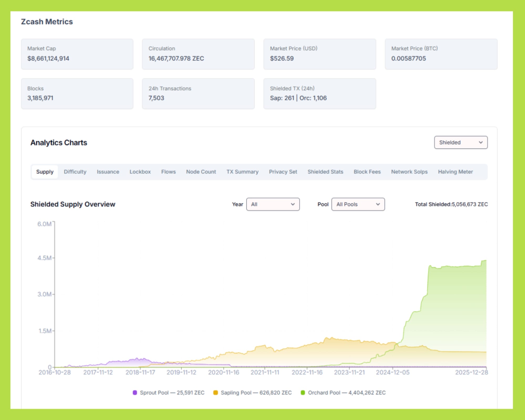Screen dimensions: 525x420
Task: Toggle Sprout Pool purple legend swatch
Action: point(135,393)
